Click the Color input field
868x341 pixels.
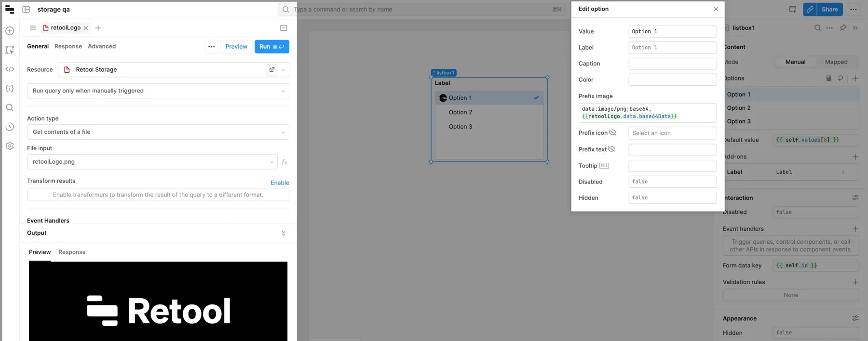[x=672, y=79]
